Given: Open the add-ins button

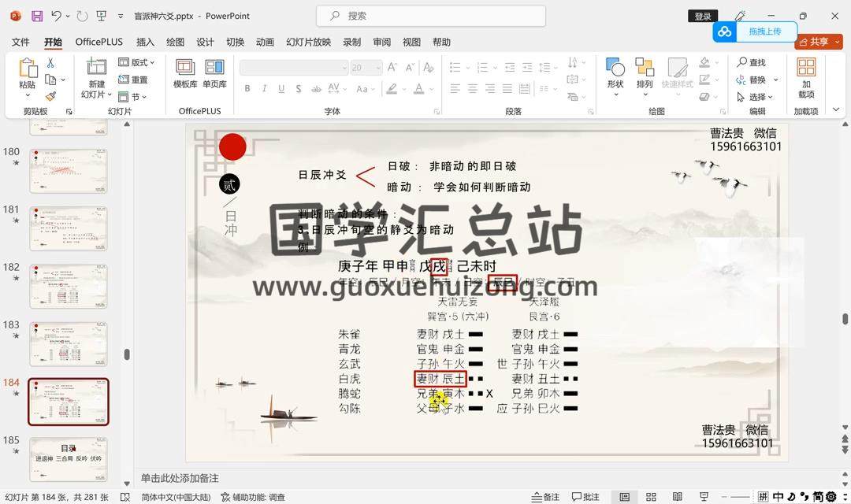Looking at the screenshot, I should coord(806,78).
